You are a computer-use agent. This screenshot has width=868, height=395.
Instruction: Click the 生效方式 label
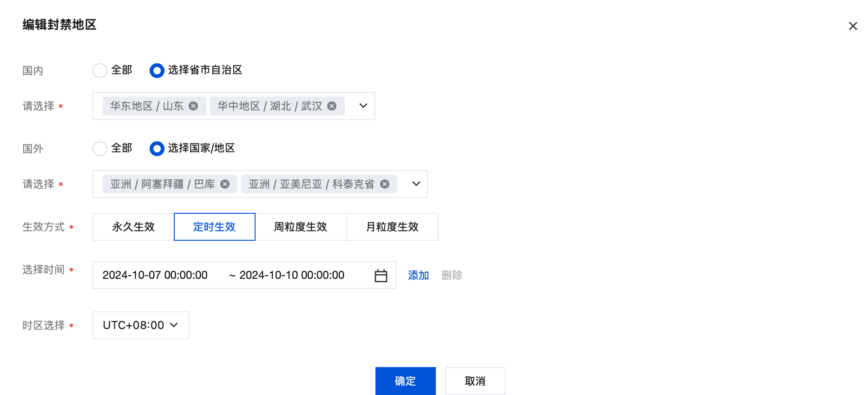[44, 227]
